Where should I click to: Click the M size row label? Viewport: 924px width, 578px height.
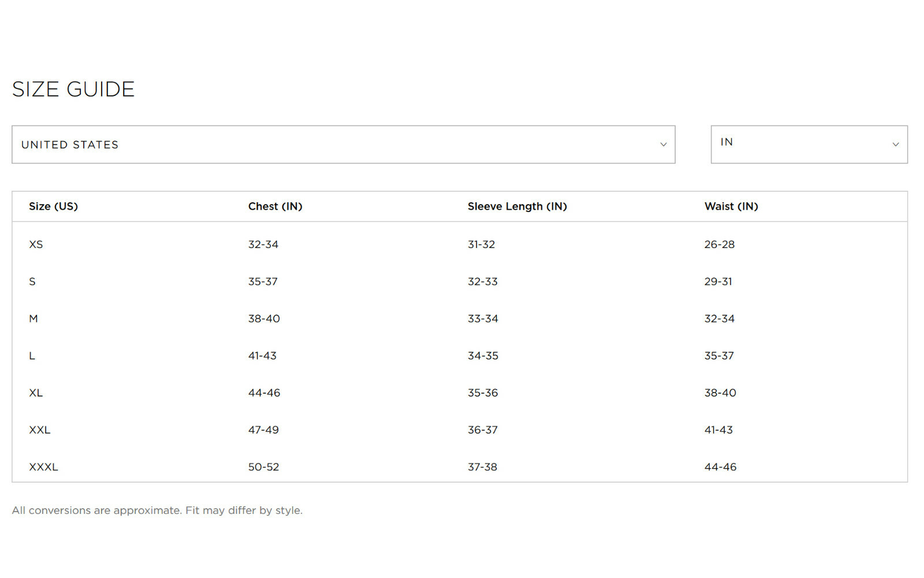(x=33, y=318)
